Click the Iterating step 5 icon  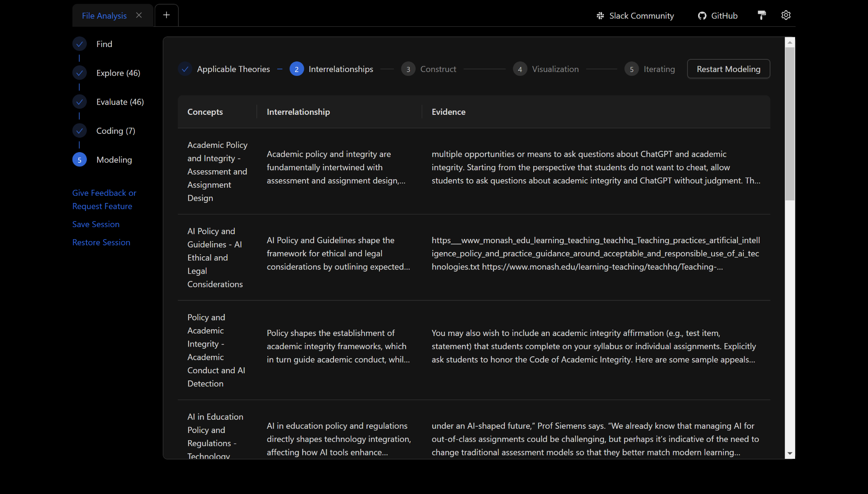coord(632,69)
